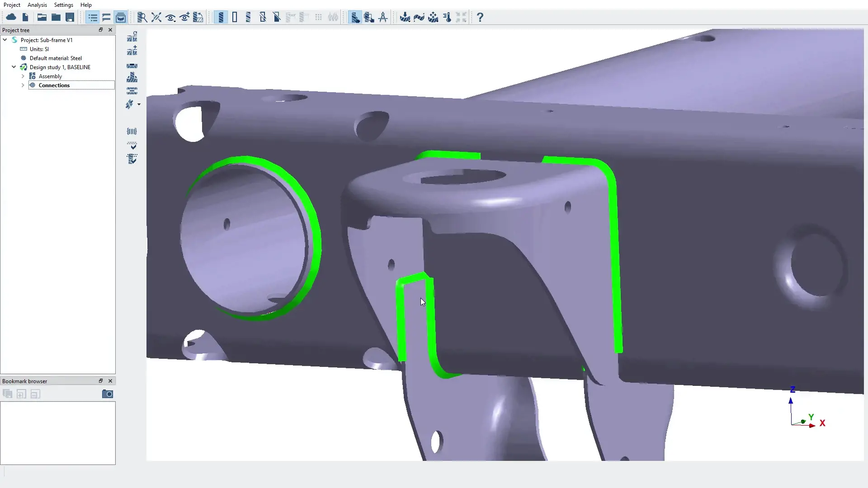868x488 pixels.
Task: Create a new project document
Action: click(25, 17)
